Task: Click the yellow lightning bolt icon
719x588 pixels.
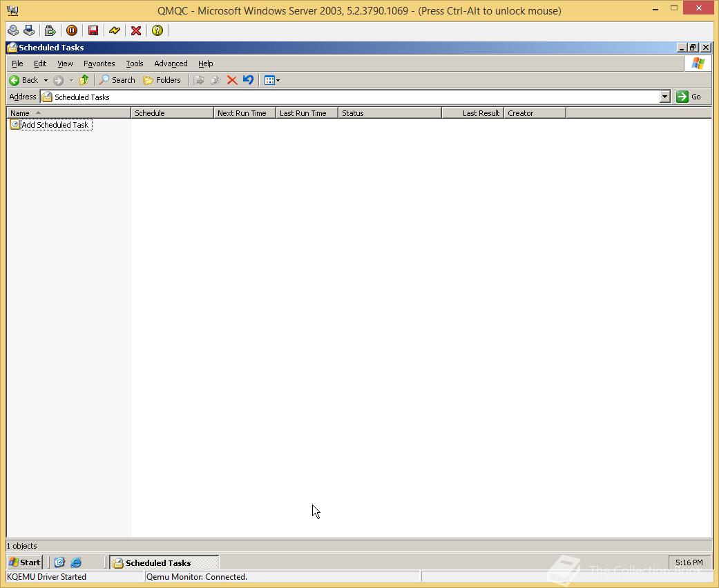Action: pyautogui.click(x=115, y=30)
